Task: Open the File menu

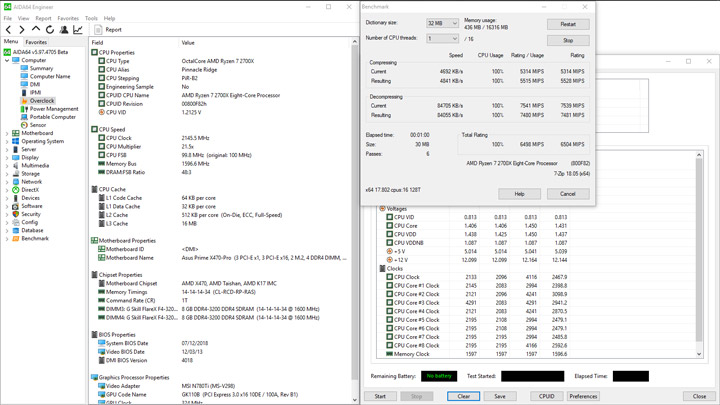Action: [8, 18]
